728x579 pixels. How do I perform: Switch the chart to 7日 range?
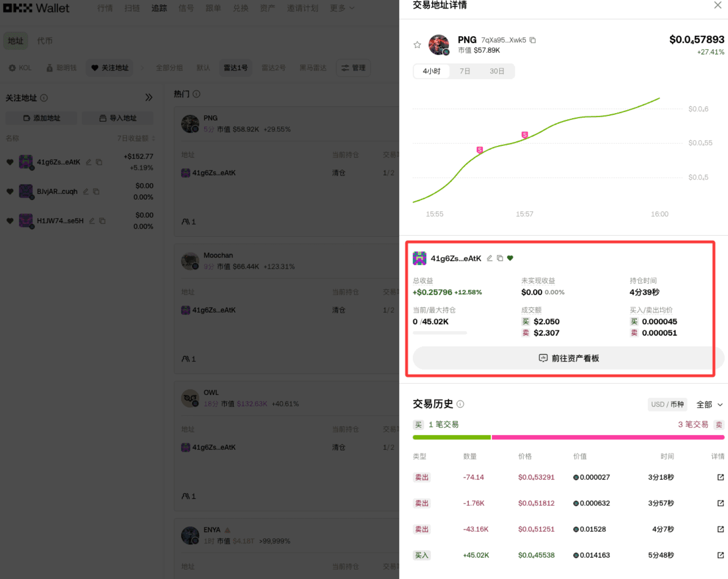(465, 71)
